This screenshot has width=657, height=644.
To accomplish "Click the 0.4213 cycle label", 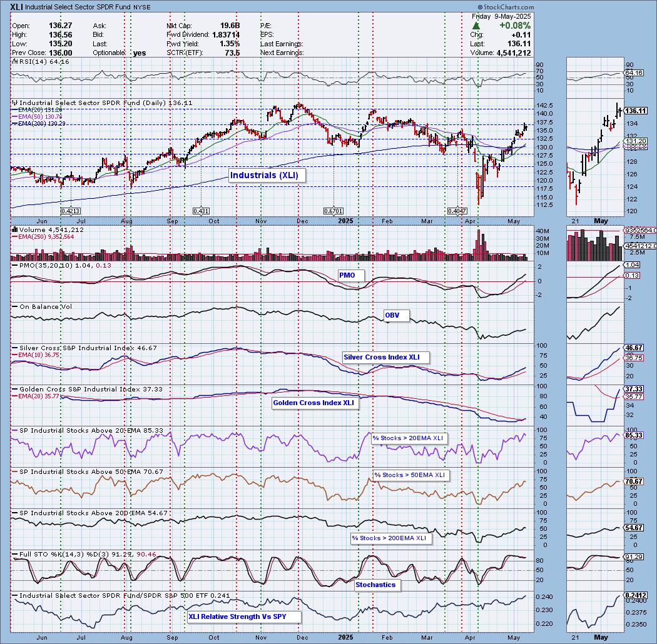I will (x=70, y=211).
